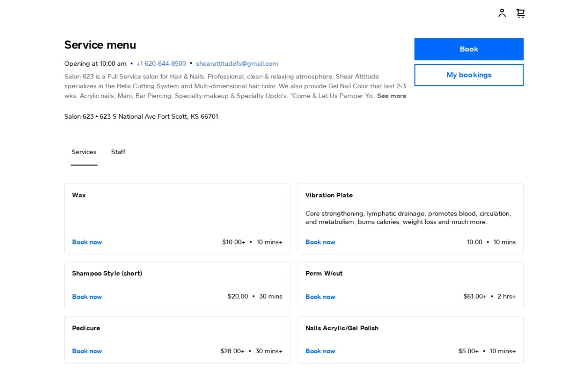Click the $5.00+ Nails price
The image size is (588, 368).
(468, 351)
